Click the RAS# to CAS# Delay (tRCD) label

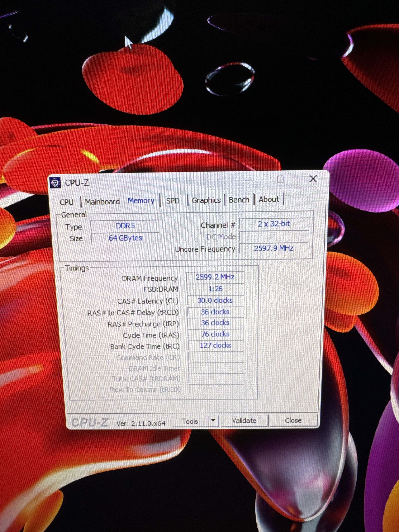pyautogui.click(x=133, y=313)
